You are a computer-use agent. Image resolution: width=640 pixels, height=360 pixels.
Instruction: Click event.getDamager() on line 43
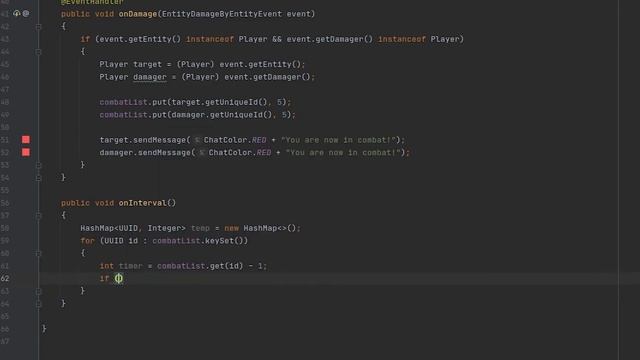[330, 39]
